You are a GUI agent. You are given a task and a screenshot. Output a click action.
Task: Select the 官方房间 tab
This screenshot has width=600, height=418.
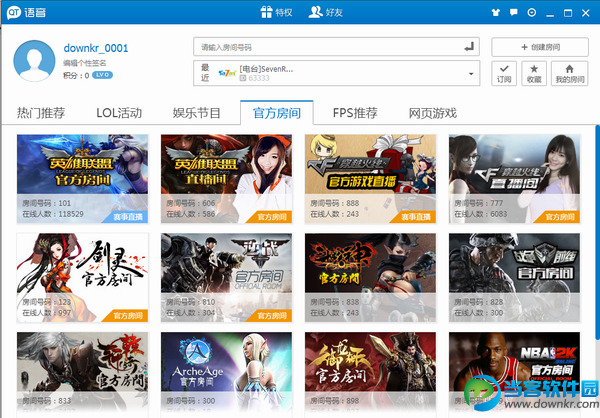coord(277,113)
